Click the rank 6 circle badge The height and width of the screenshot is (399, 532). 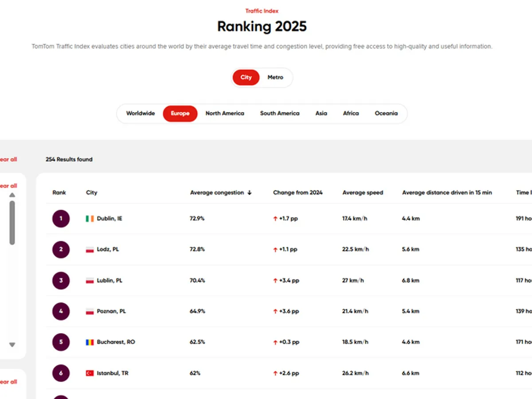point(61,373)
